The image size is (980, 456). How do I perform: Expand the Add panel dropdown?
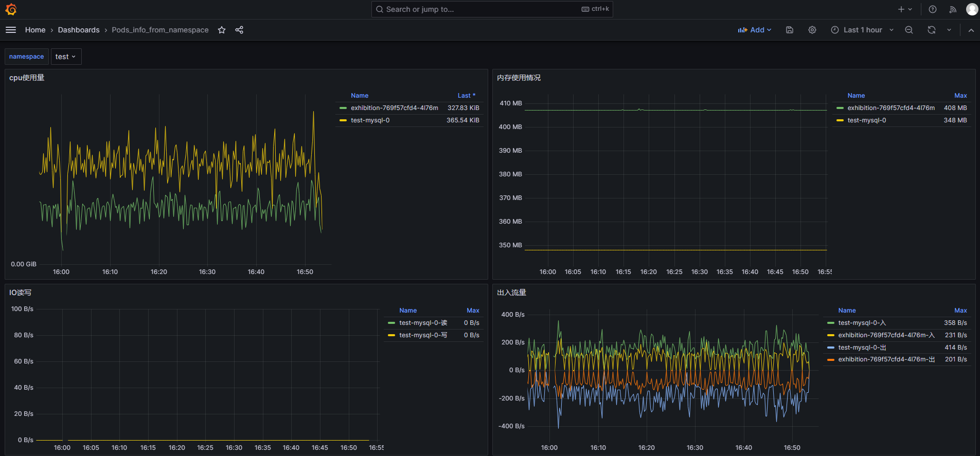(755, 30)
